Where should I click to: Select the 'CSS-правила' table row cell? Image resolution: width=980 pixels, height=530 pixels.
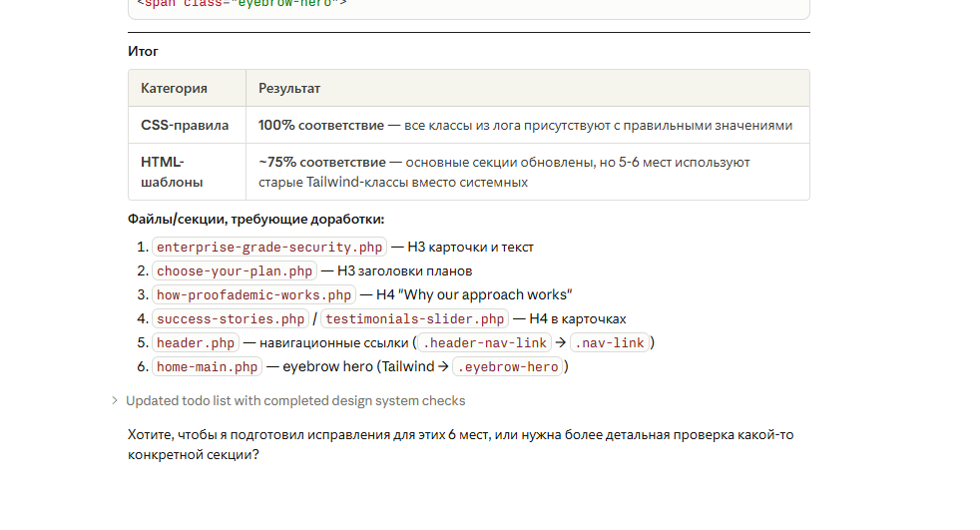pos(185,126)
